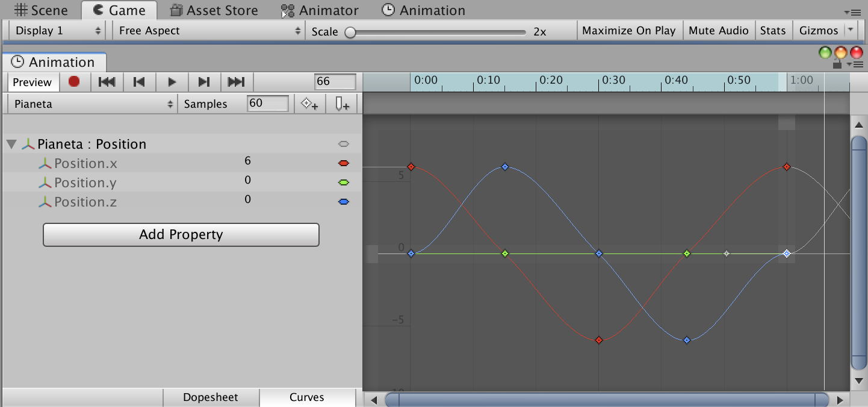Open the Display 1 dropdown
868x407 pixels.
click(58, 30)
